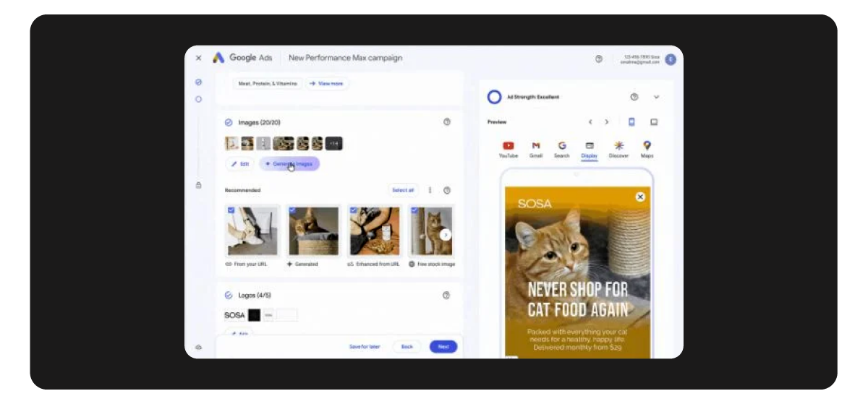Select the completed step checkmark in the left stepper
Image resolution: width=868 pixels, height=404 pixels.
pos(198,82)
